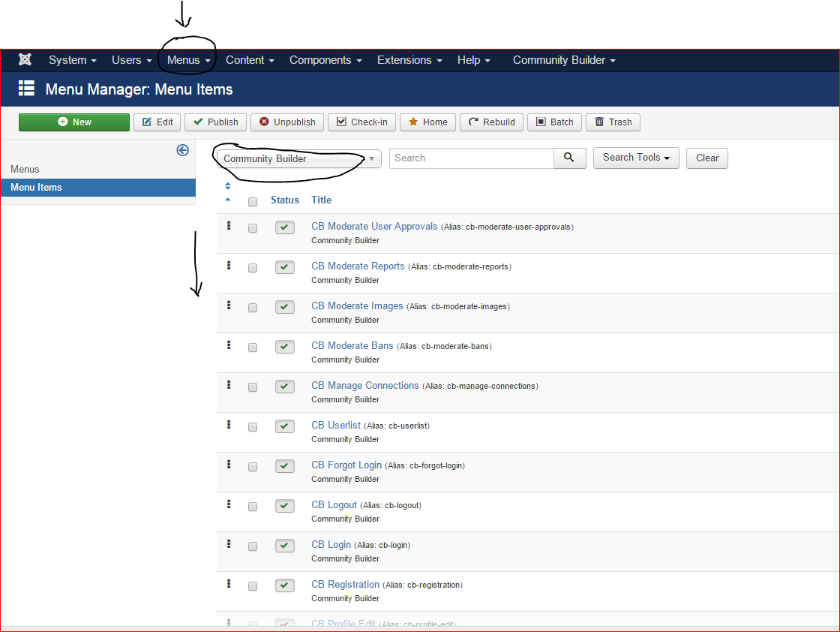Open the Extensions dropdown menu

(409, 60)
